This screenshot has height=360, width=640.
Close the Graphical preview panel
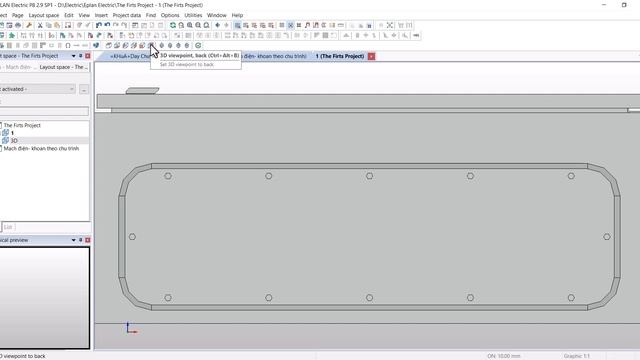tap(87, 240)
